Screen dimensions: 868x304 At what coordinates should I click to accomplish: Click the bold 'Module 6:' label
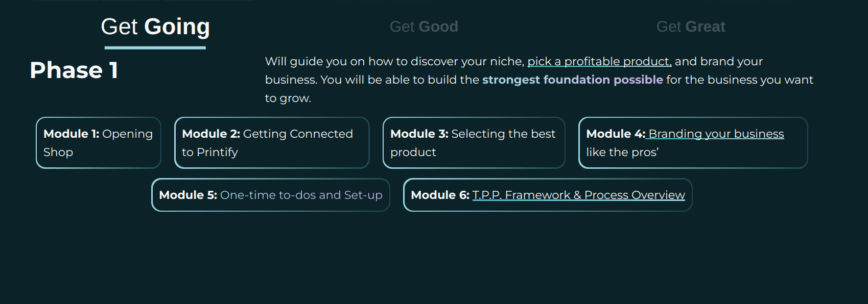[439, 195]
